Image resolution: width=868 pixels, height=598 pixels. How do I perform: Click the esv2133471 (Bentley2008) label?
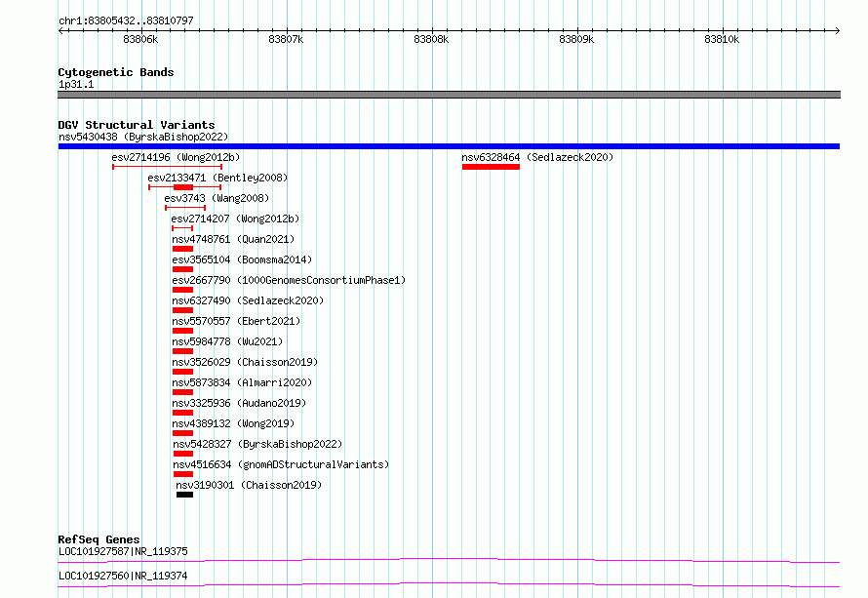click(217, 178)
